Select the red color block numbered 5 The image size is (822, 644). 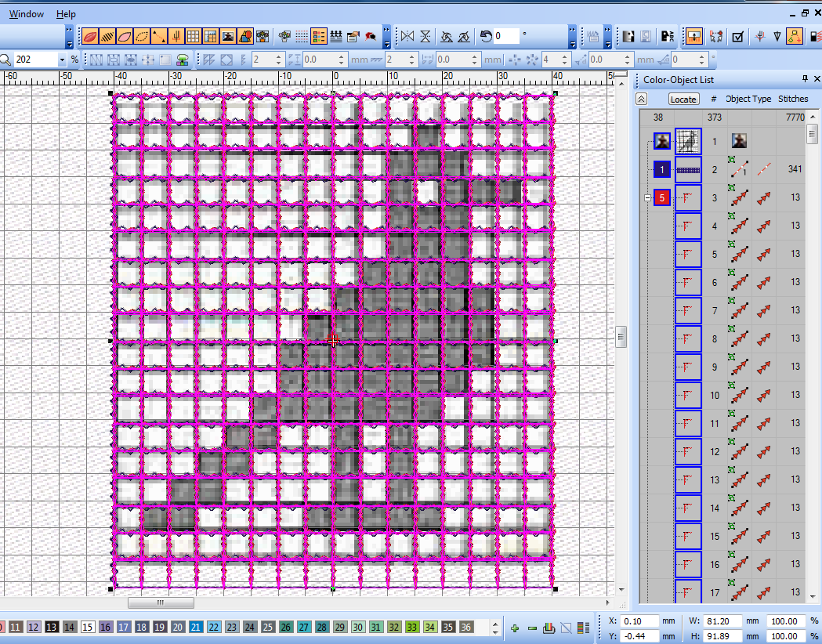tap(662, 198)
